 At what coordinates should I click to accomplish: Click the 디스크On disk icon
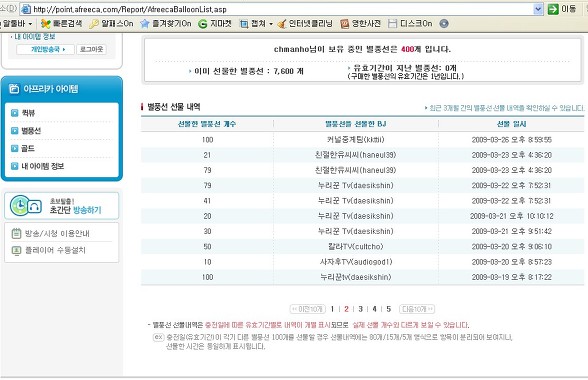pos(392,24)
